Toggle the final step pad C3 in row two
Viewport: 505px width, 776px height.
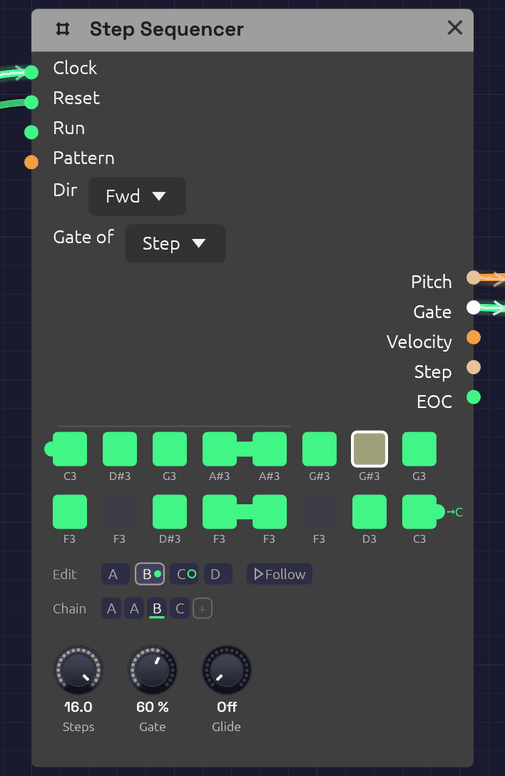pyautogui.click(x=419, y=512)
